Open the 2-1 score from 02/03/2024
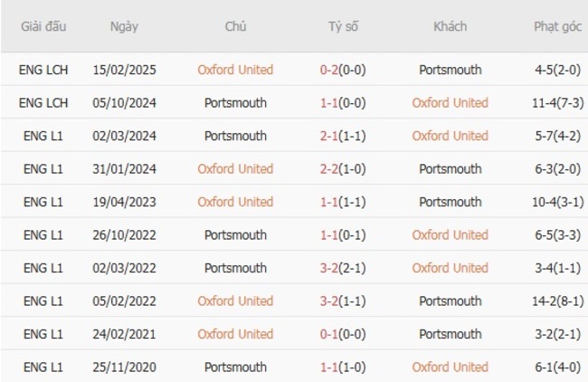 (x=343, y=136)
